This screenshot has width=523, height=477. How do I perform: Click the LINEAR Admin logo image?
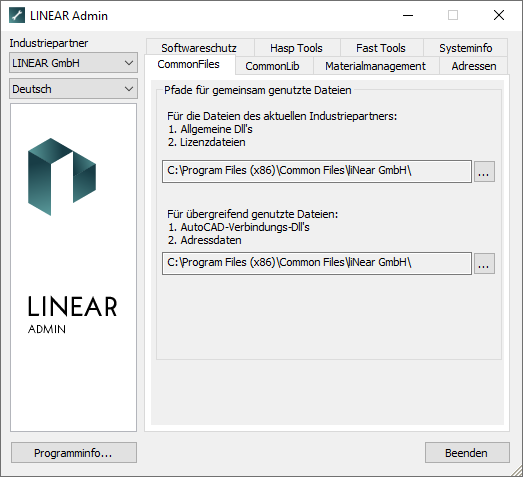pos(73,268)
